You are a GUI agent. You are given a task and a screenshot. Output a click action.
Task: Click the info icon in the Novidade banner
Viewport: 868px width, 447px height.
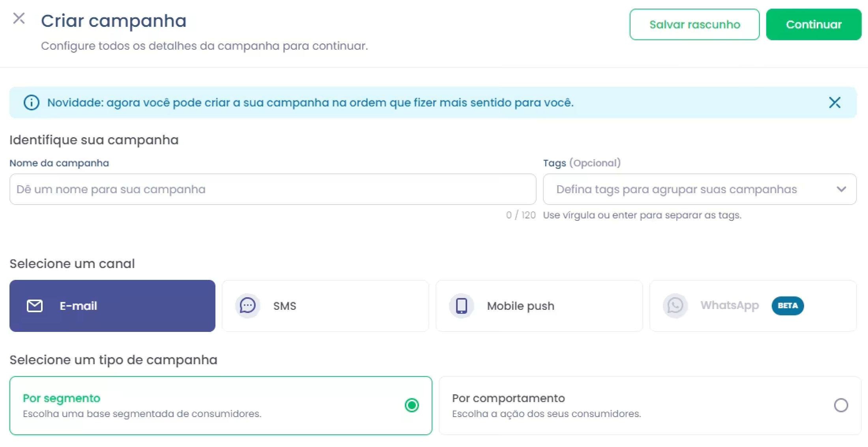click(x=32, y=102)
